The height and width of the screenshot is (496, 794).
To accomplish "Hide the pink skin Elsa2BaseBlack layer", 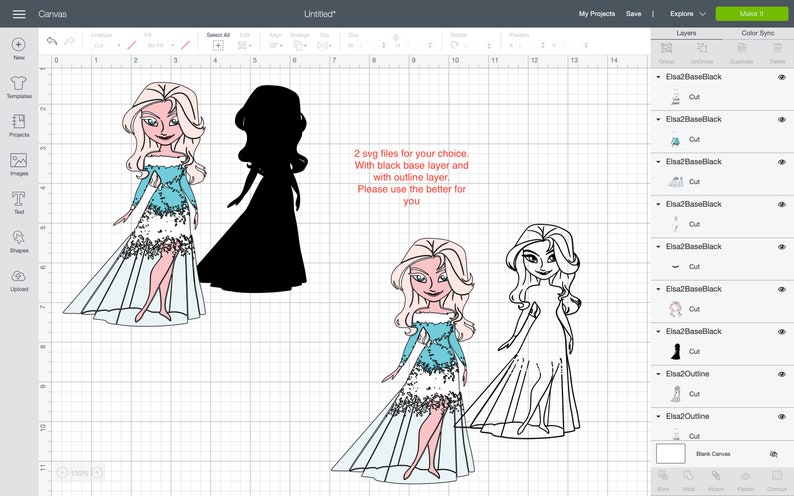I will 782,204.
